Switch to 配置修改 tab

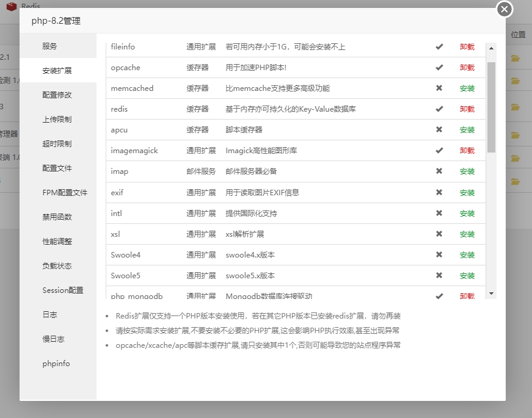pos(58,95)
